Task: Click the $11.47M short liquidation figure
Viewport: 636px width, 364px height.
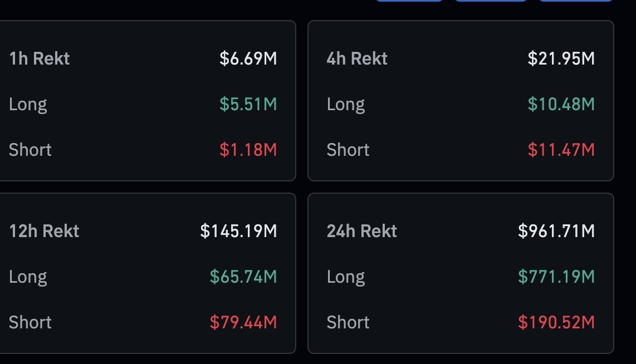Action: click(561, 150)
